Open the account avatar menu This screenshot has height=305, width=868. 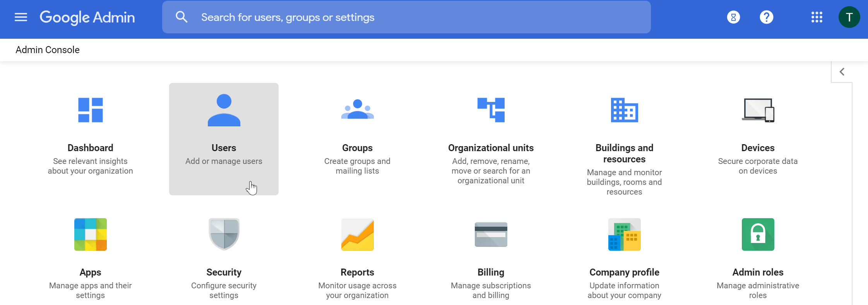tap(849, 17)
